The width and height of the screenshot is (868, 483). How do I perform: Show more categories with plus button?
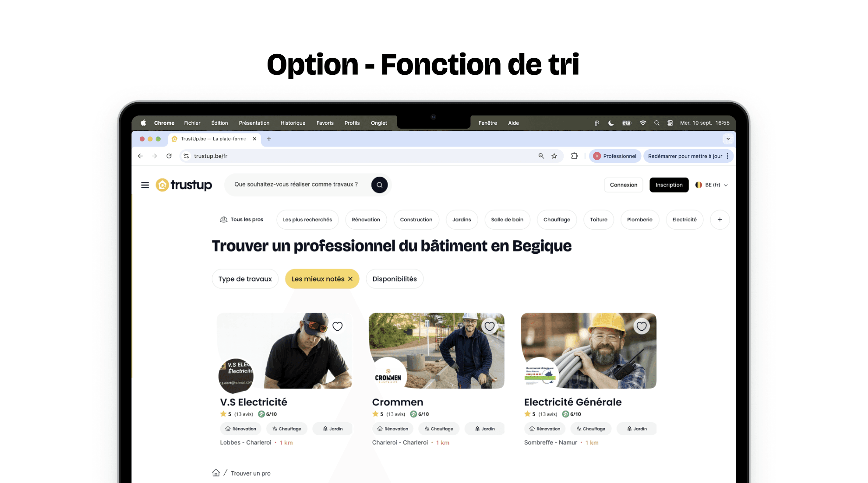coord(720,220)
